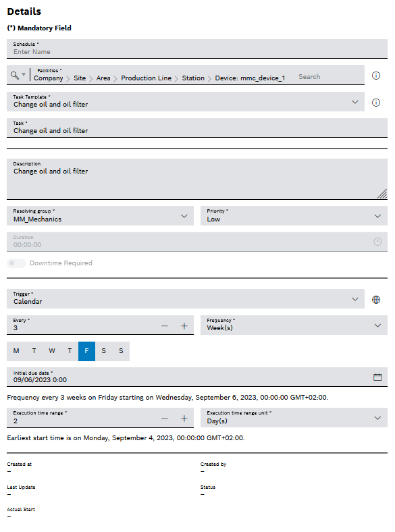Toggle Monday in weekday selector
The image size is (395, 532).
[x=16, y=351]
